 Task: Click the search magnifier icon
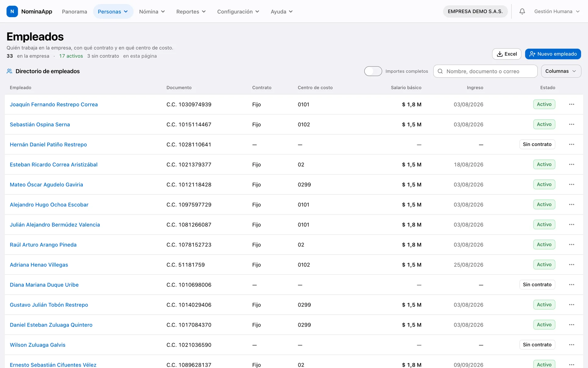click(440, 71)
